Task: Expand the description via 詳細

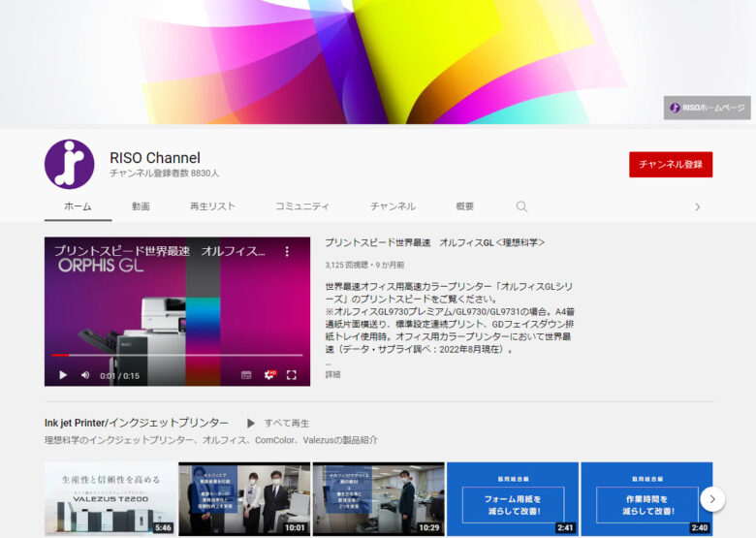Action: coord(332,374)
